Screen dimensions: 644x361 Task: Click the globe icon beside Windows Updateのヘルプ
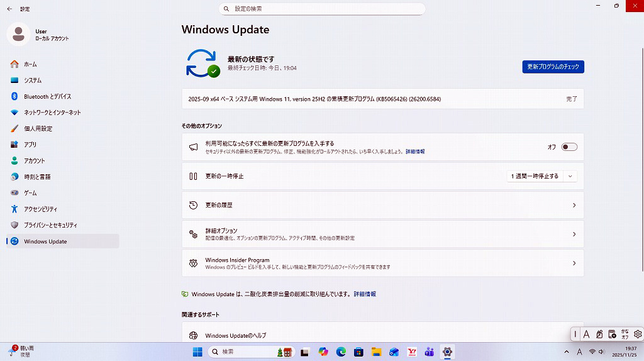click(x=194, y=336)
